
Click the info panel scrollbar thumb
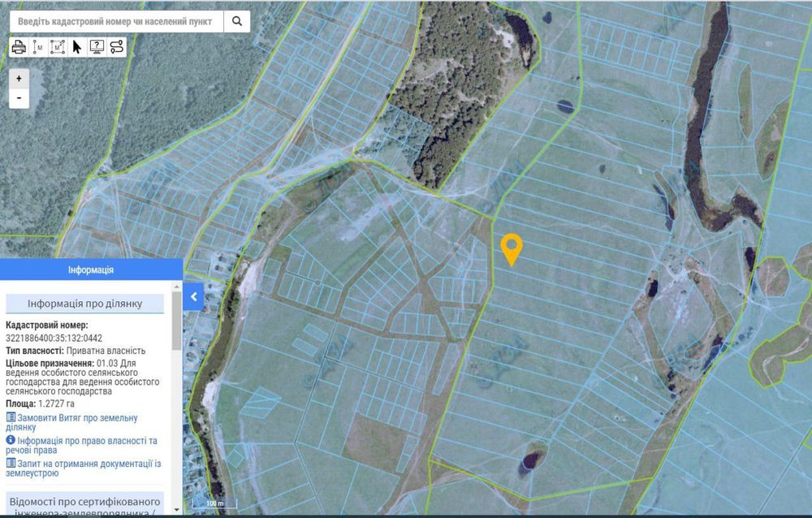point(177,322)
